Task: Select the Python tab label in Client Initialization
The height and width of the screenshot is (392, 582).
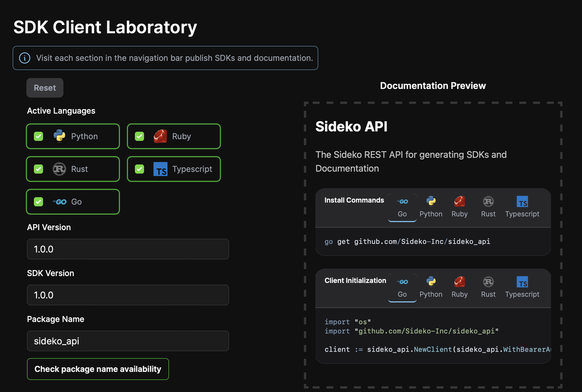Action: point(431,294)
